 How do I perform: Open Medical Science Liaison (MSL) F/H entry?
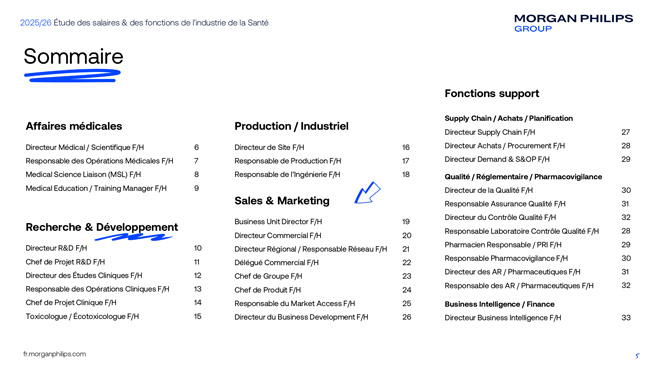click(x=83, y=174)
